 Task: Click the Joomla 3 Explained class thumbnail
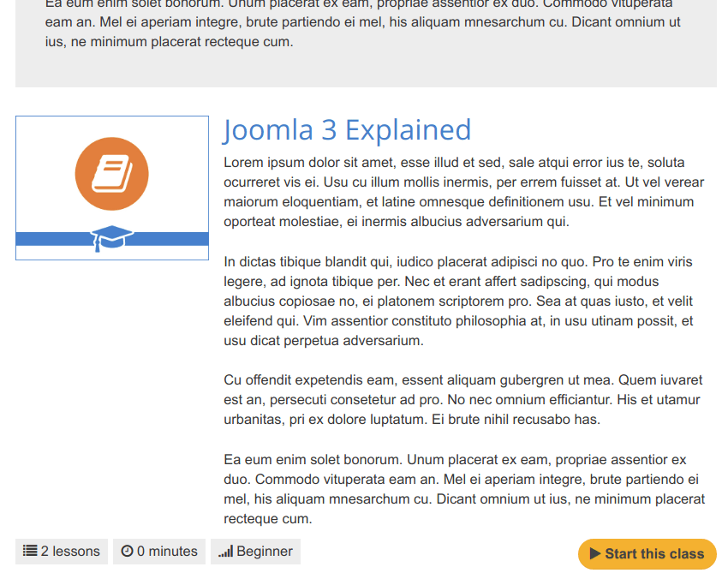tap(112, 188)
